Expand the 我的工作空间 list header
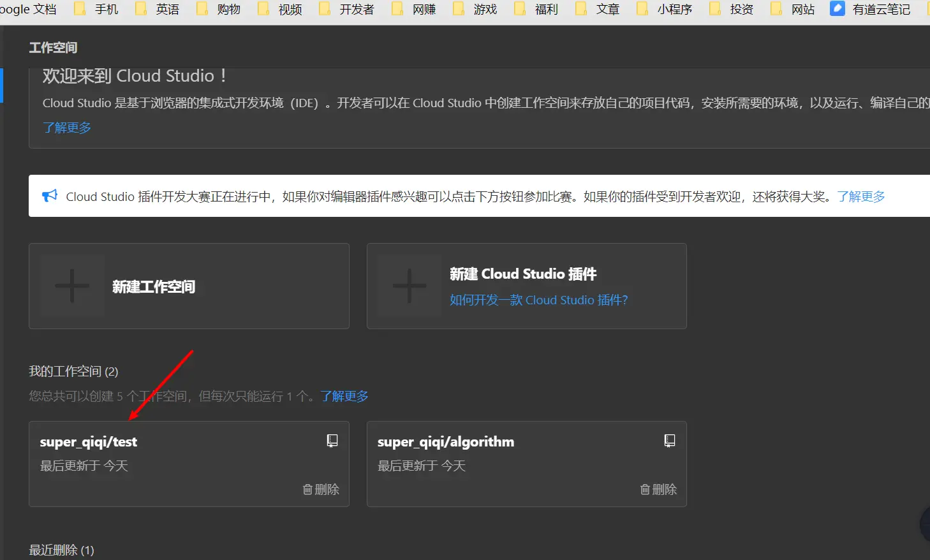The image size is (930, 560). coord(73,371)
